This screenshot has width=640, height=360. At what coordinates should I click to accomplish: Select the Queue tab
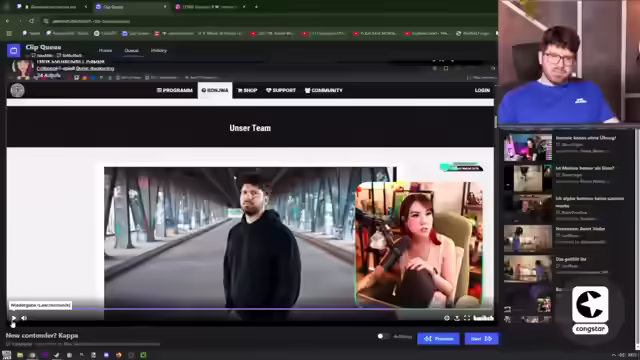[131, 51]
